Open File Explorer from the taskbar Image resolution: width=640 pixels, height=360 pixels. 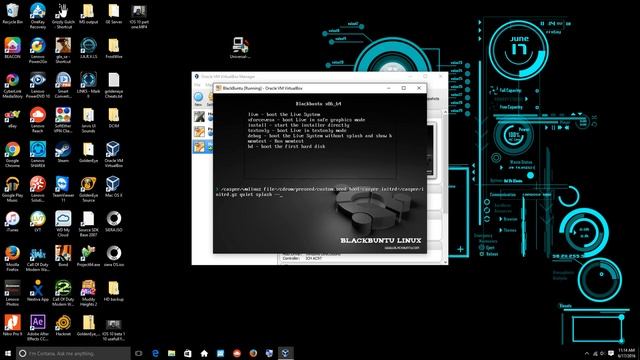click(x=171, y=353)
